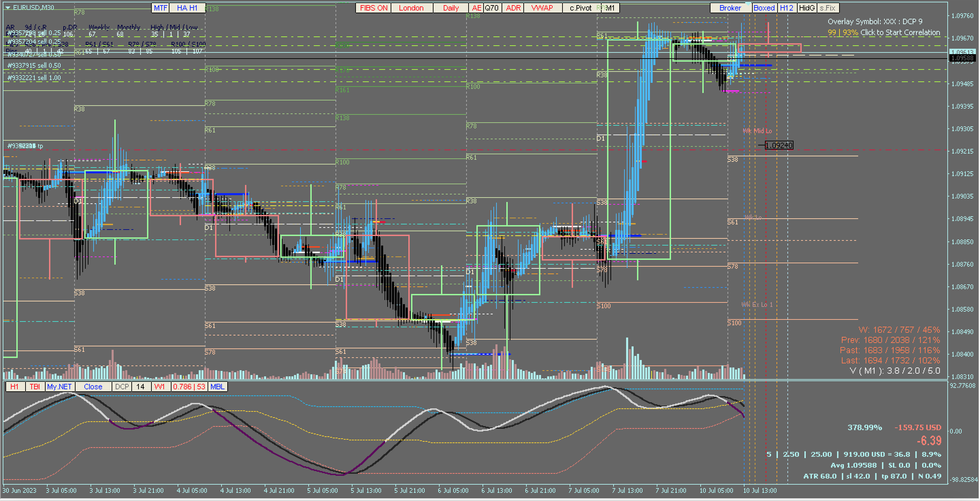980x501 pixels.
Task: Click the 0.786 | 53 level button
Action: click(x=189, y=387)
